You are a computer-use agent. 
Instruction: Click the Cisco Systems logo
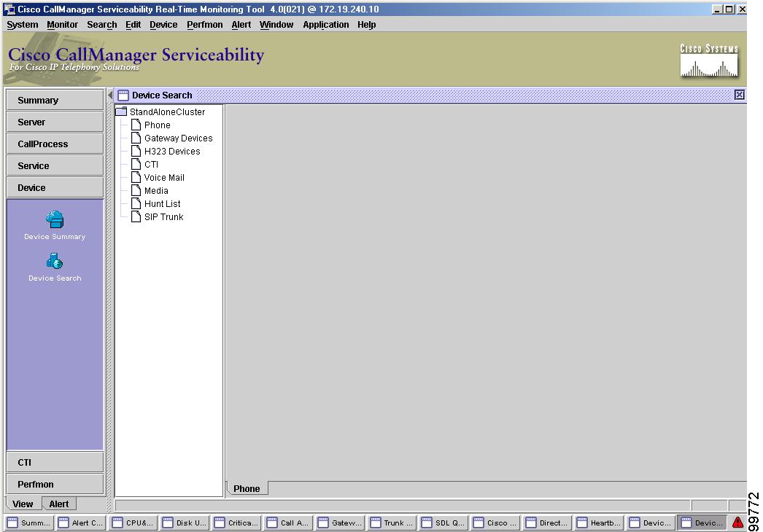tap(709, 60)
